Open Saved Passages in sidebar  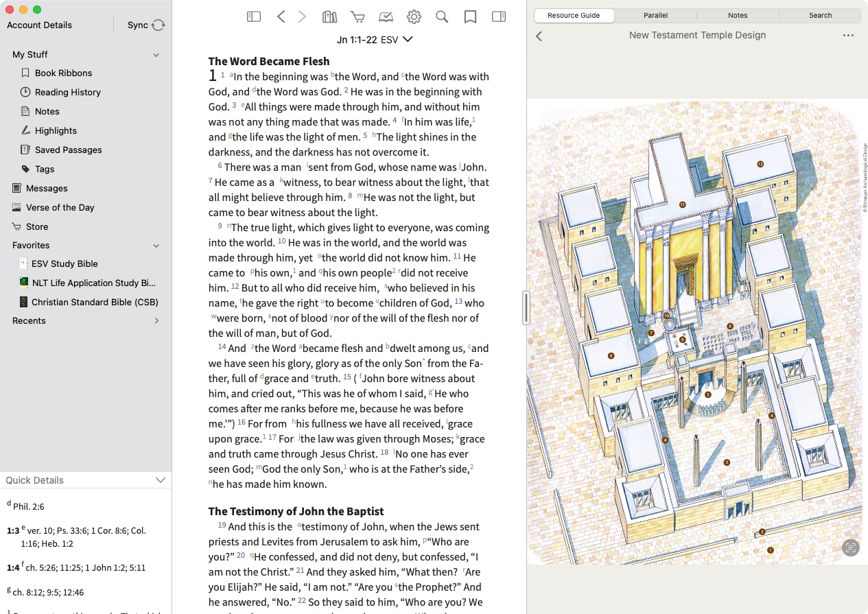pyautogui.click(x=68, y=150)
